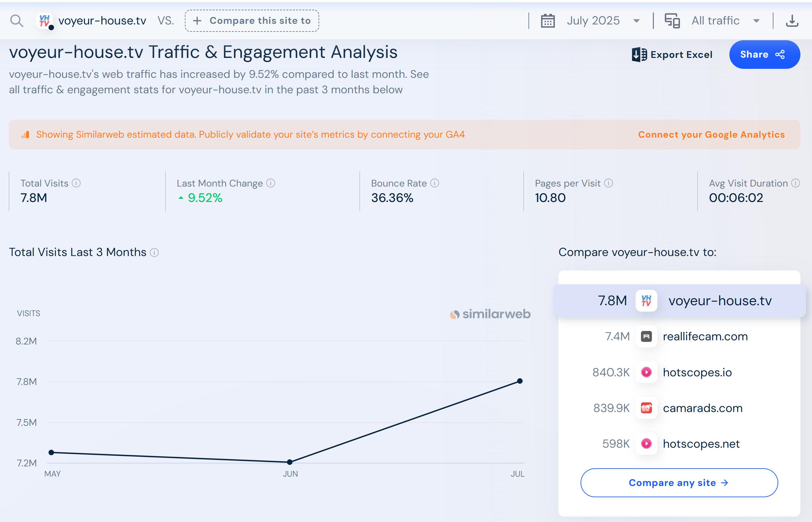This screenshot has width=812, height=522.
Task: Expand the July 2025 date dropdown
Action: tap(636, 21)
